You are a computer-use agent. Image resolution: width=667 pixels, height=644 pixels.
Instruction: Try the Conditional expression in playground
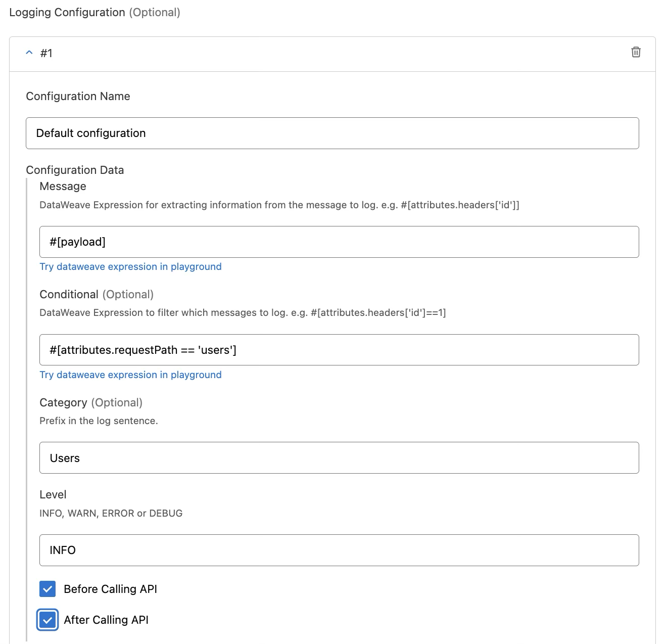130,375
